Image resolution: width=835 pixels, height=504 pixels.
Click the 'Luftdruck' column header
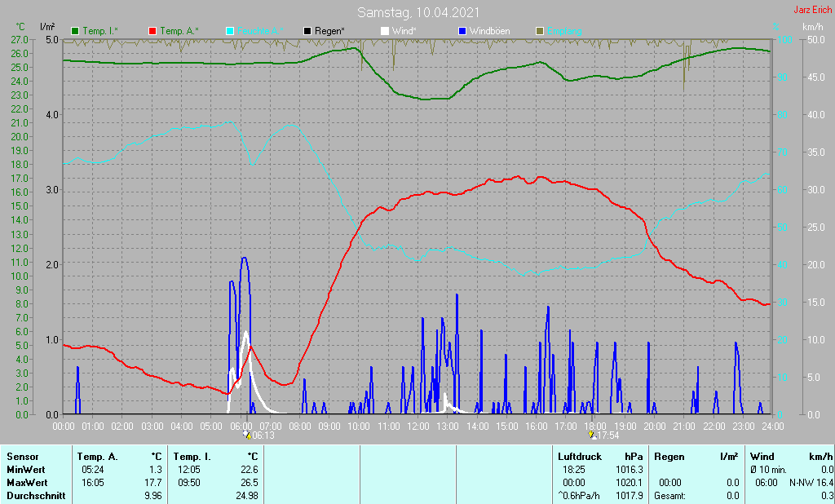point(580,457)
